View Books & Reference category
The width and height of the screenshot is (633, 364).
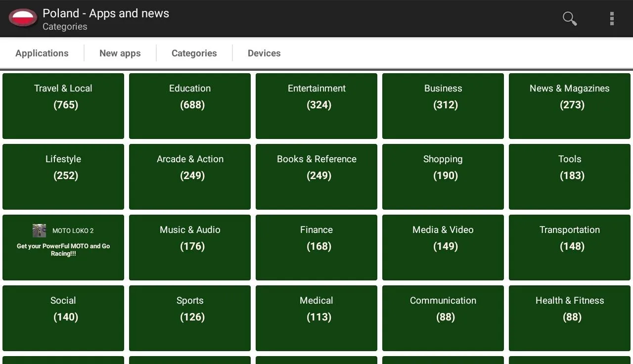pyautogui.click(x=316, y=177)
